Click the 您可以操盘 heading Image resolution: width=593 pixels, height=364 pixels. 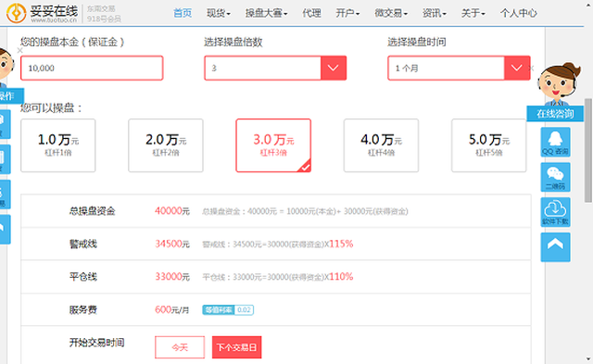tap(52, 108)
